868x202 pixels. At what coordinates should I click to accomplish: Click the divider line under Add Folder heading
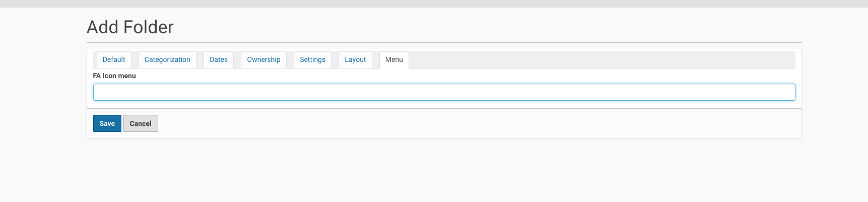[x=444, y=42]
